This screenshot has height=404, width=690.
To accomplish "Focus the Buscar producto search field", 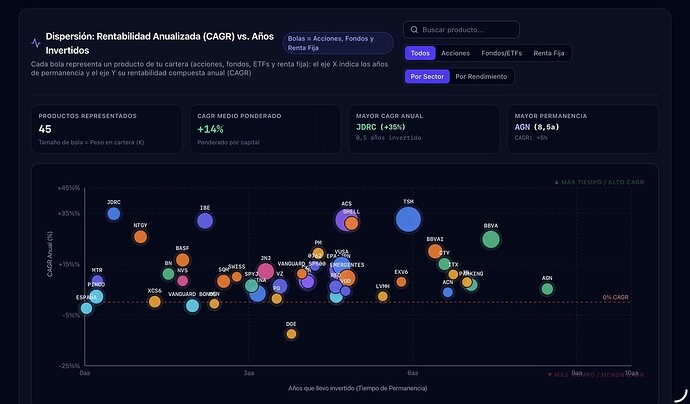I will (x=461, y=29).
